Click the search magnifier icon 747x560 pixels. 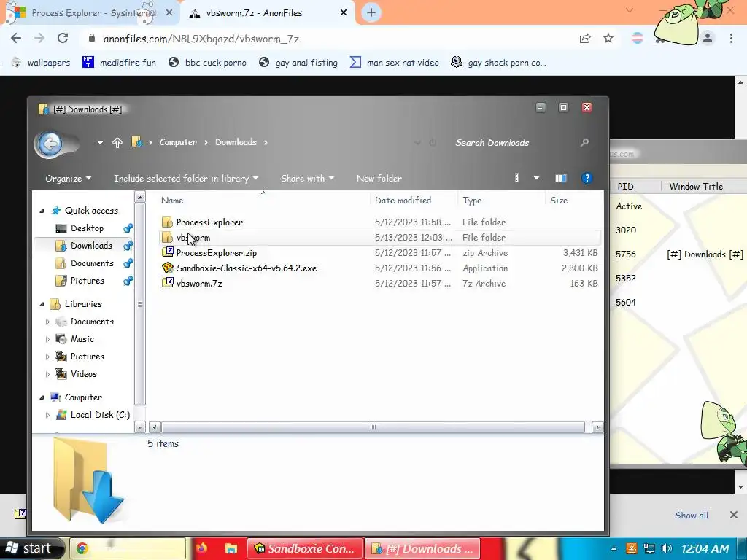click(584, 142)
